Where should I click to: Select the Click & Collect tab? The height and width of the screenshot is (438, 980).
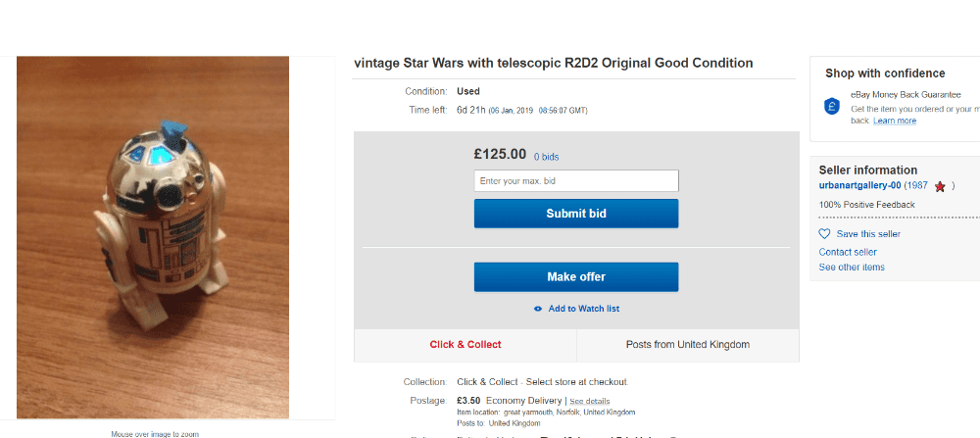(465, 345)
